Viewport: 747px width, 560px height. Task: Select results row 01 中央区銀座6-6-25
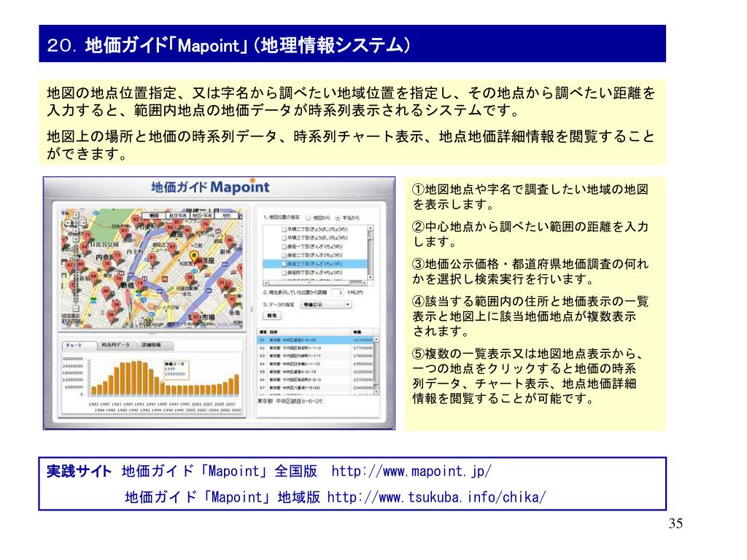[316, 340]
